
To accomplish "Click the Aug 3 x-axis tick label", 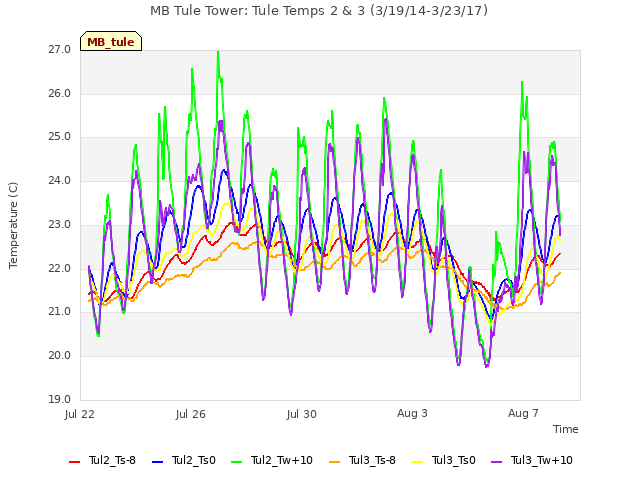I will [x=412, y=413].
